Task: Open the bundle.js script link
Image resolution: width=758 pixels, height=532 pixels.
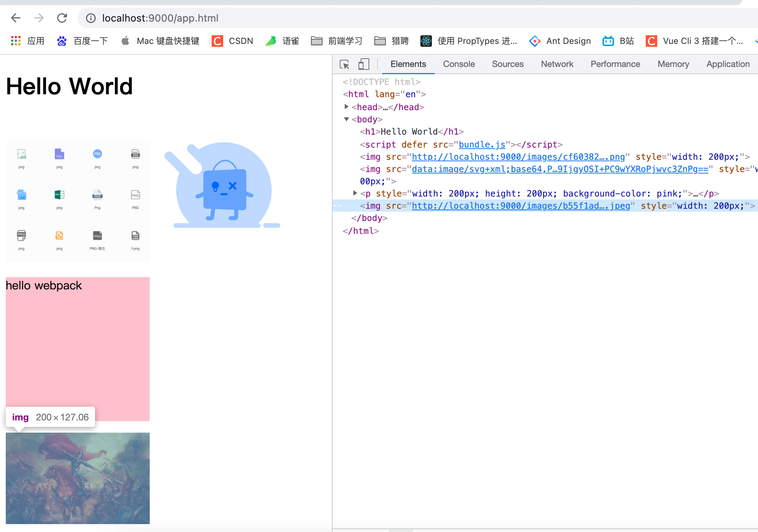Action: point(482,144)
